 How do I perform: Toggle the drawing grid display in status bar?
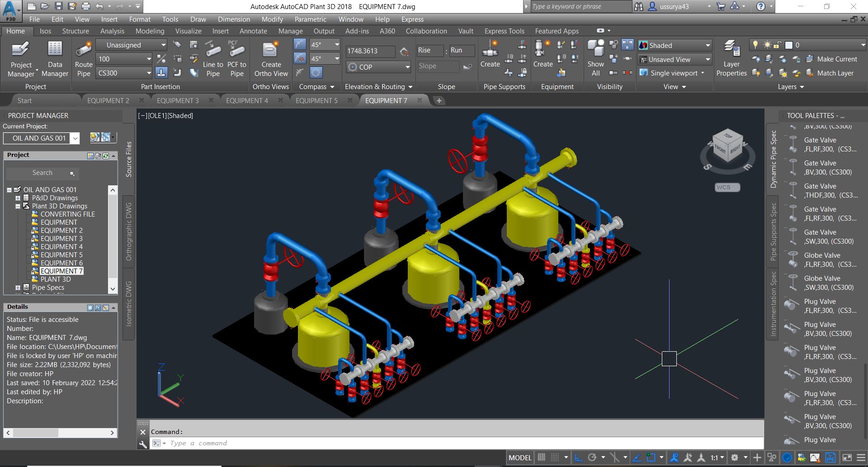point(542,458)
